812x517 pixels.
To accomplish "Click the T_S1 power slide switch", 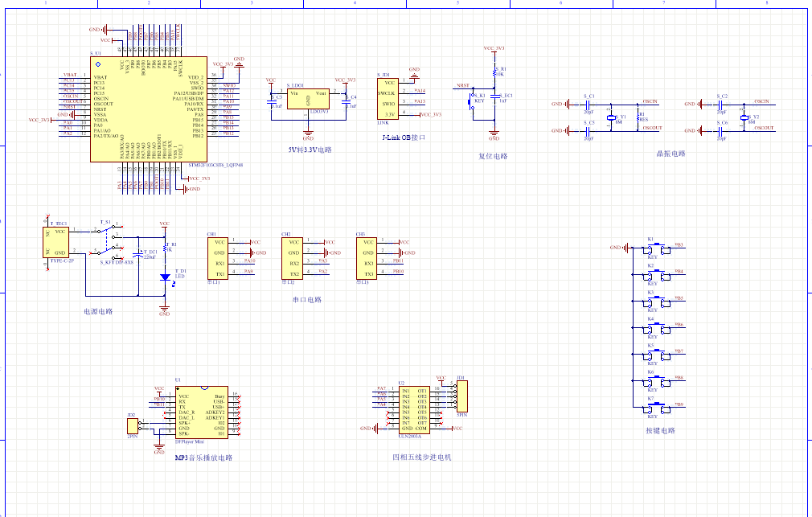I will coord(108,239).
